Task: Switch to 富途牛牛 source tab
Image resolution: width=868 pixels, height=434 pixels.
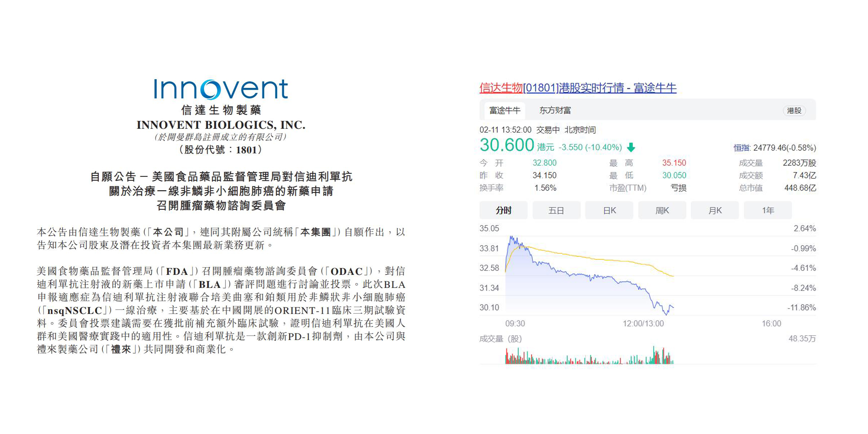Action: coord(505,110)
